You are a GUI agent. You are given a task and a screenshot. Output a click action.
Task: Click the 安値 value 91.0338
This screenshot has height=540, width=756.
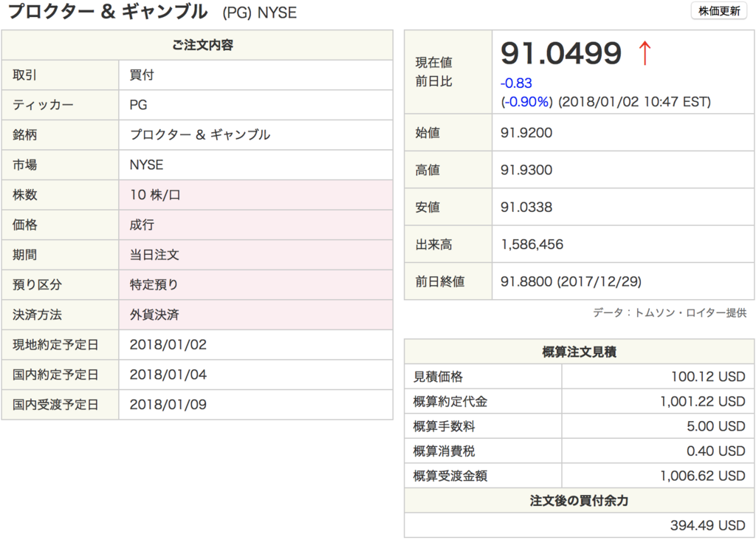(x=526, y=207)
